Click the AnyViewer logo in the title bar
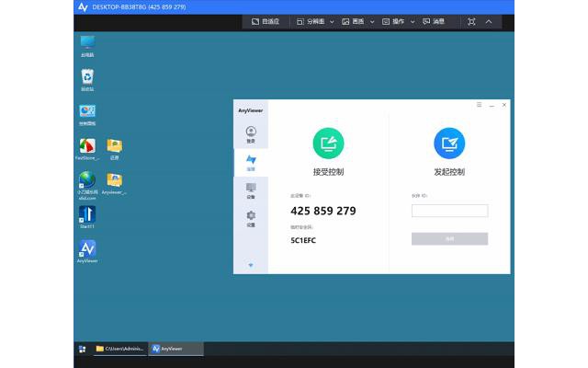Screen dimensions: 588x368 pyautogui.click(x=83, y=6)
